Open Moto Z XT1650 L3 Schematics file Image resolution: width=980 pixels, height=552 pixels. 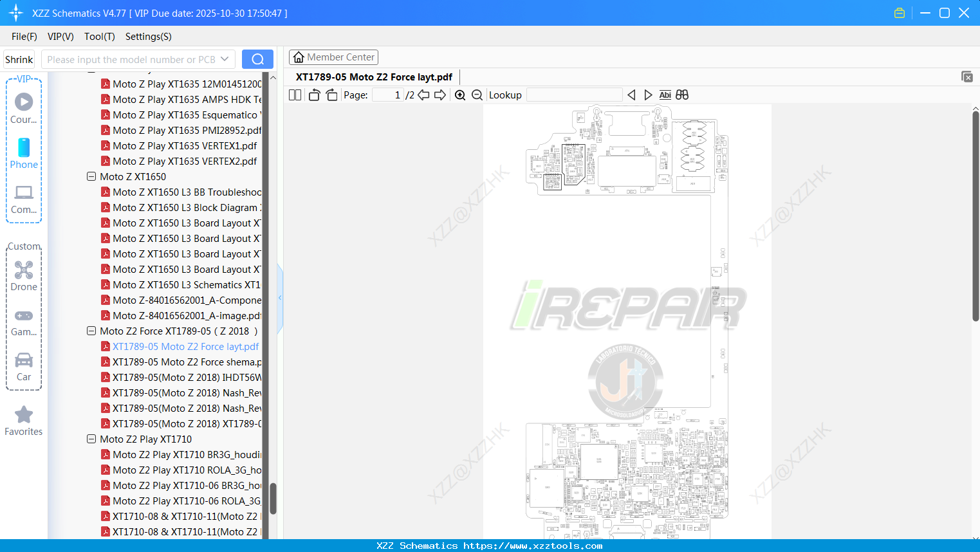tap(187, 284)
